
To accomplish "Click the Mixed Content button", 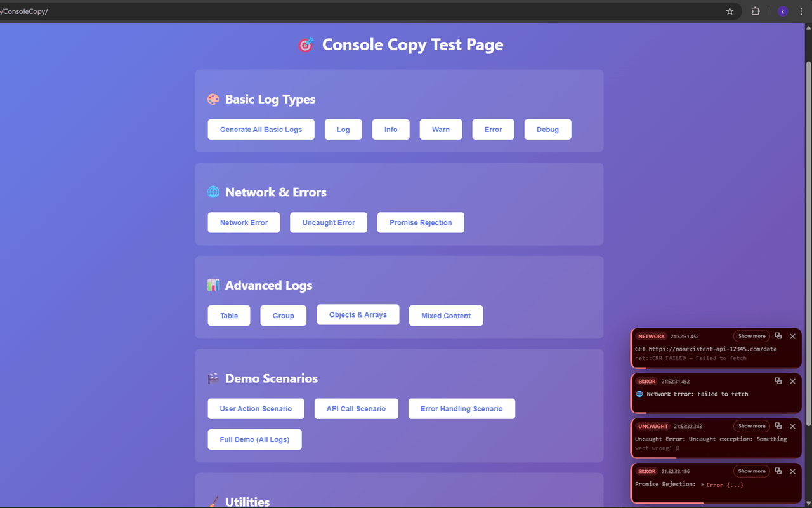I will tap(446, 316).
